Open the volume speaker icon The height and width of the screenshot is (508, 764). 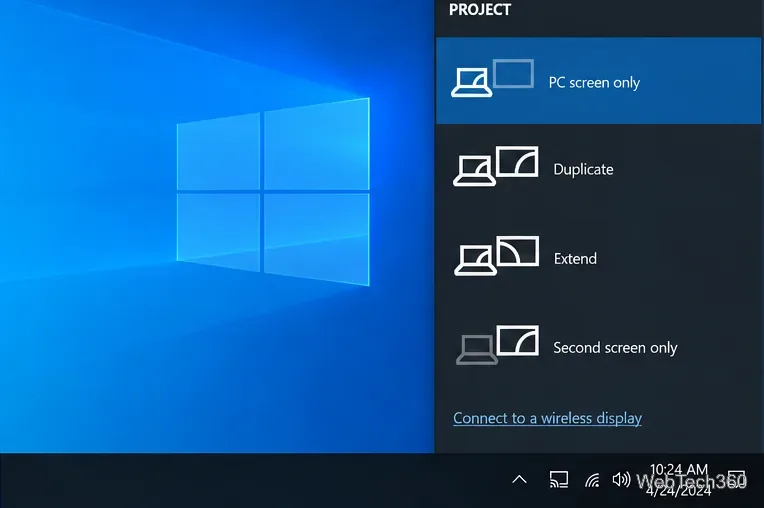[x=621, y=480]
